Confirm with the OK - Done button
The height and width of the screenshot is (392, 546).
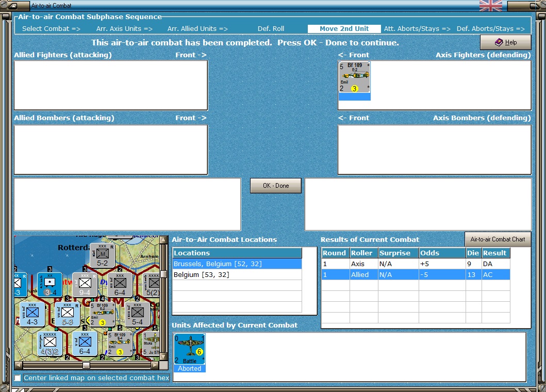pyautogui.click(x=276, y=186)
